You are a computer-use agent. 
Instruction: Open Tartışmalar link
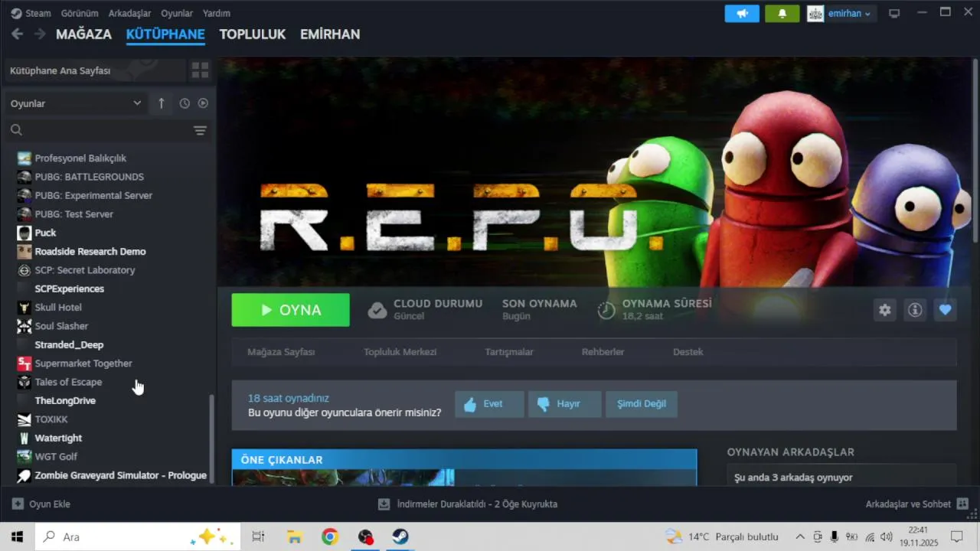509,352
